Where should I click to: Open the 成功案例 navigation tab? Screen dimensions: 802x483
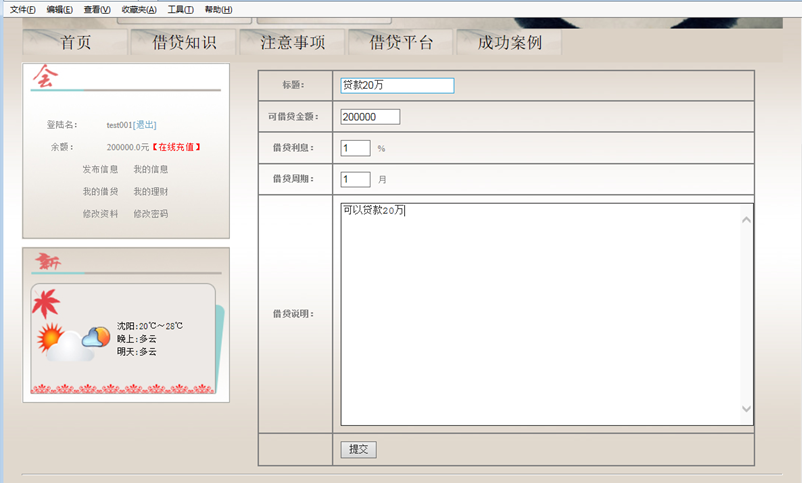pos(509,42)
